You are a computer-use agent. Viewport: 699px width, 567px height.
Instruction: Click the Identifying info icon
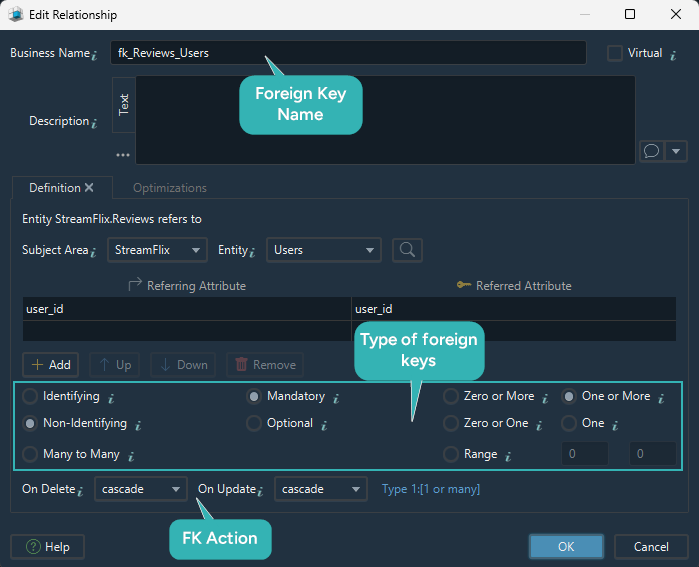[x=111, y=398]
